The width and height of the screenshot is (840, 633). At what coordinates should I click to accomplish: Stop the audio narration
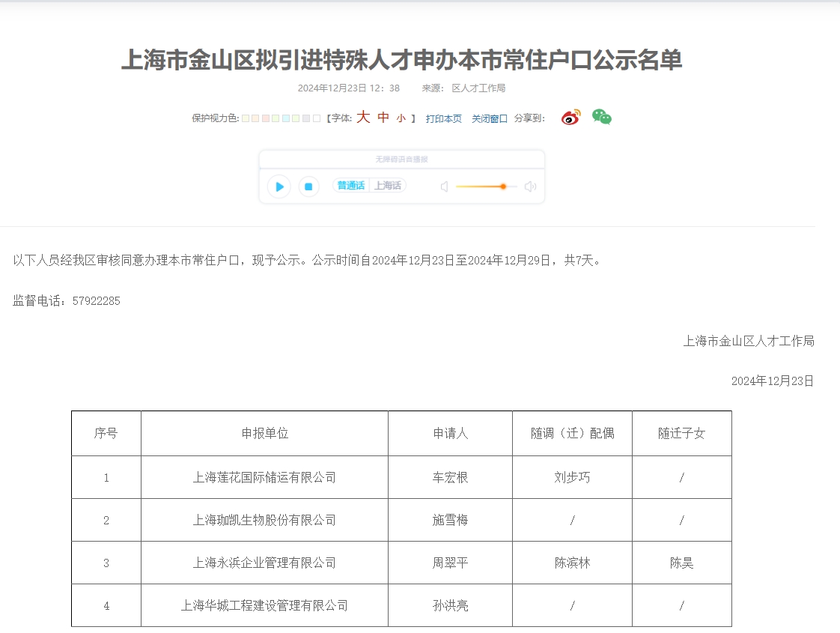click(x=308, y=187)
